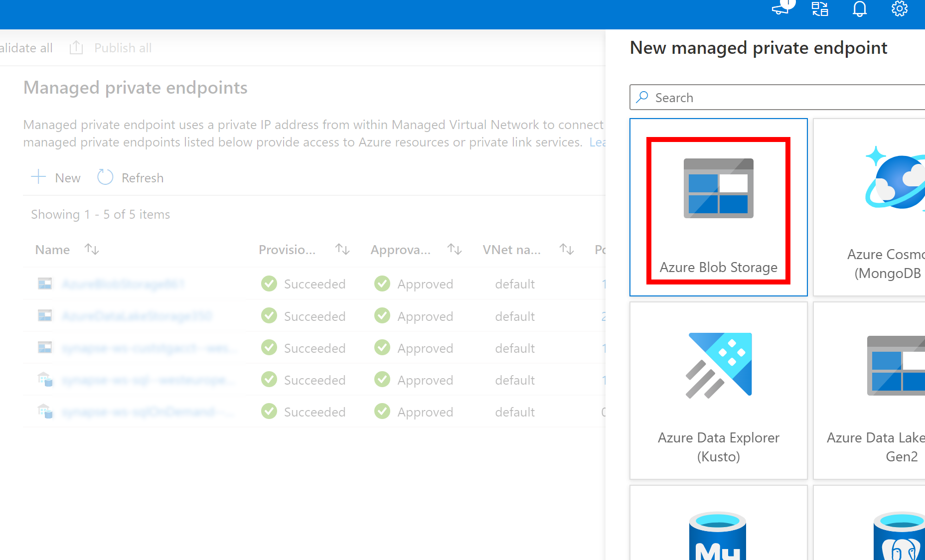Create a new managed private endpoint via New
The height and width of the screenshot is (560, 925).
(x=56, y=177)
